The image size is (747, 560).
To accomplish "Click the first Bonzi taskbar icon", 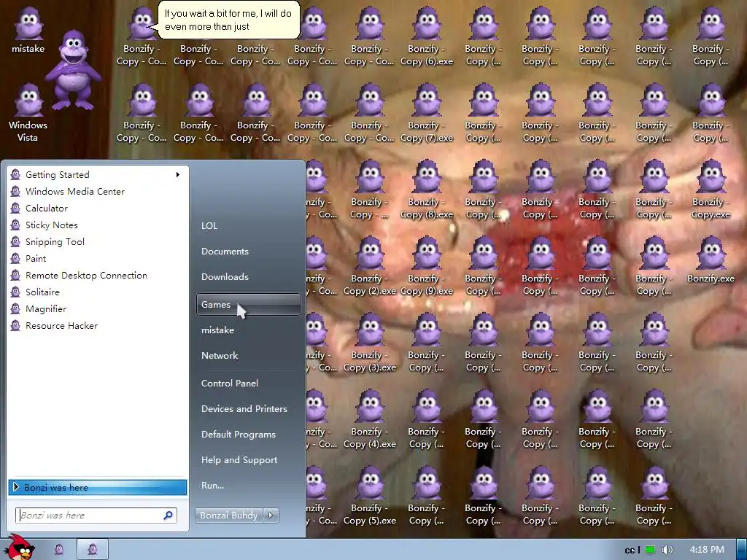I will pyautogui.click(x=58, y=550).
